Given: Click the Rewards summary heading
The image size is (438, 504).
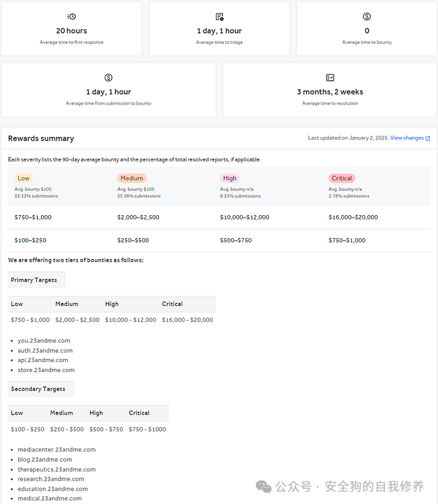Looking at the screenshot, I should click(41, 139).
